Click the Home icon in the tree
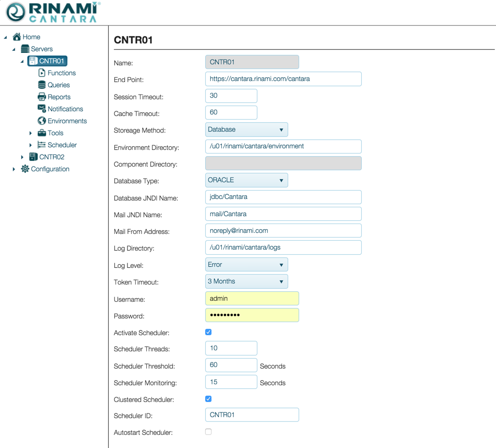The height and width of the screenshot is (448, 496). point(17,37)
